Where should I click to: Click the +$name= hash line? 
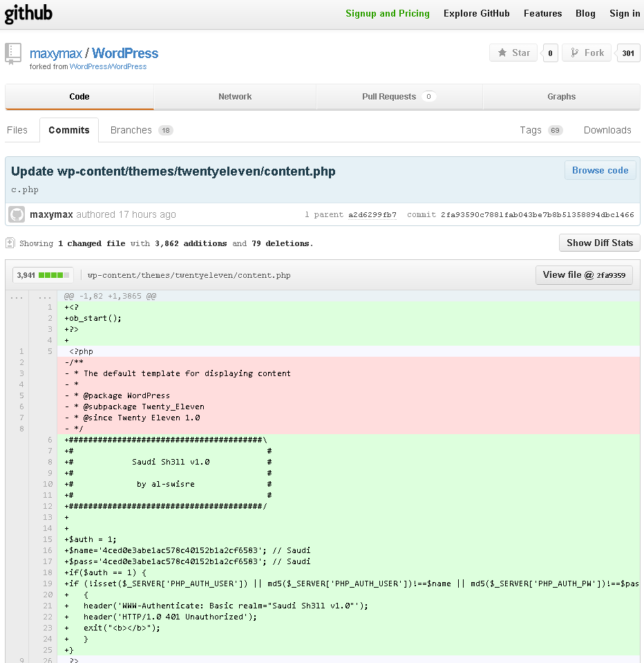point(348,550)
